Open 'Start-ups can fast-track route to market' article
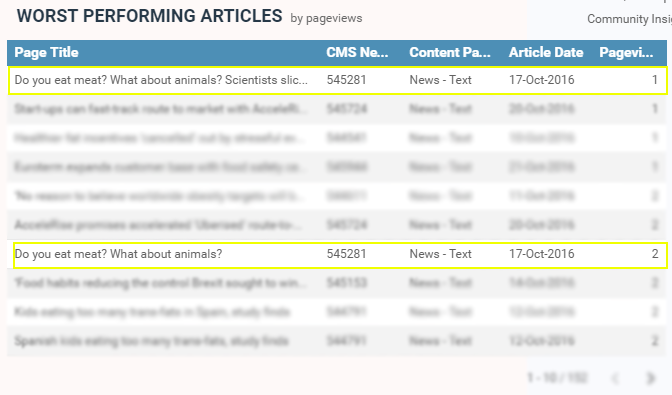Image resolution: width=672 pixels, height=395 pixels. pyautogui.click(x=161, y=109)
